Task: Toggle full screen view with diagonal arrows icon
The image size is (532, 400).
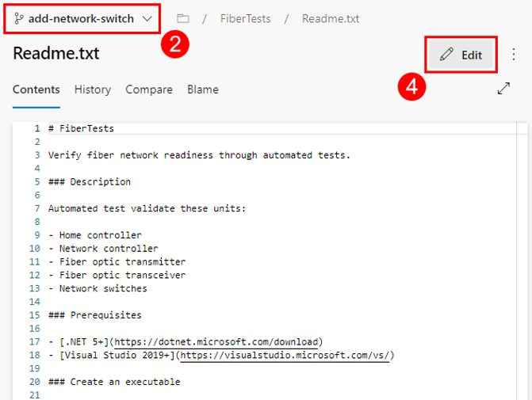Action: click(x=503, y=89)
